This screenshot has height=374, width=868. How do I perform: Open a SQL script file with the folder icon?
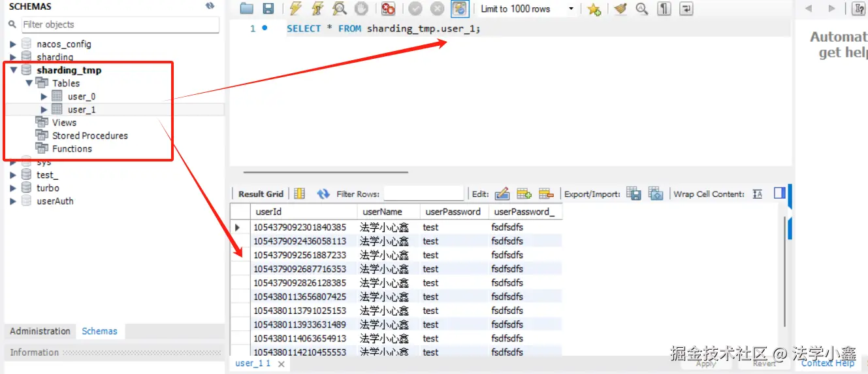pos(246,8)
